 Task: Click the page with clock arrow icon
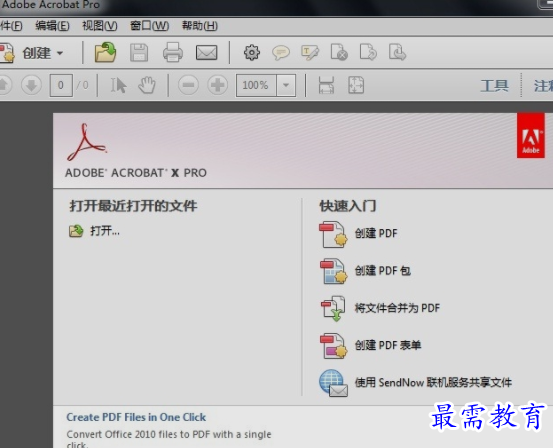397,52
